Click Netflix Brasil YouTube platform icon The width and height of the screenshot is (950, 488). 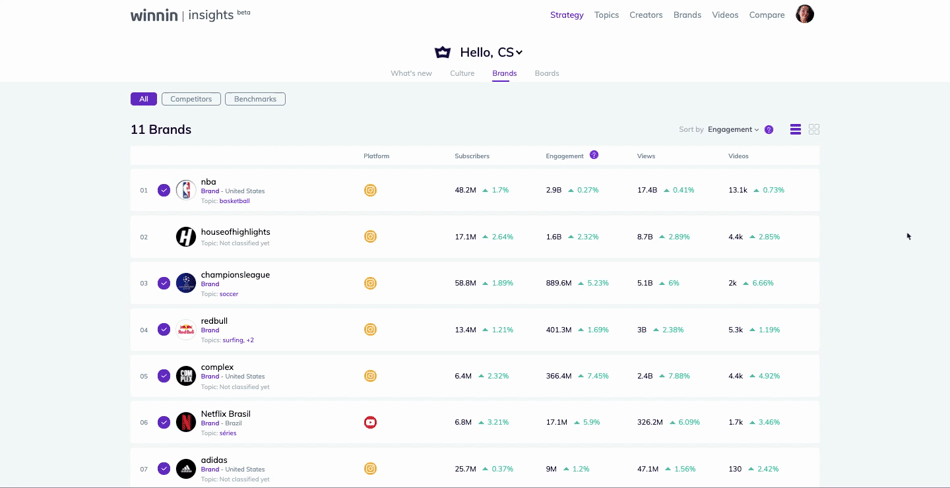pyautogui.click(x=370, y=422)
